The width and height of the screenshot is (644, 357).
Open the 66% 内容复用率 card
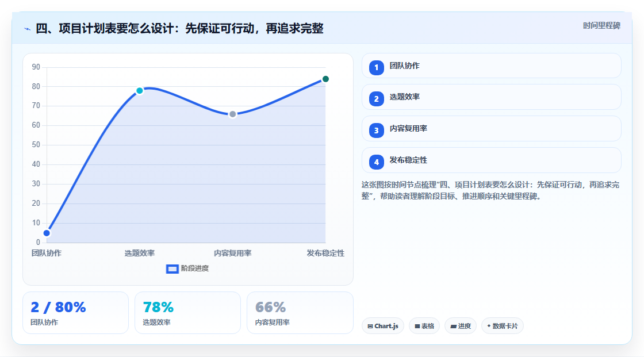(x=300, y=313)
